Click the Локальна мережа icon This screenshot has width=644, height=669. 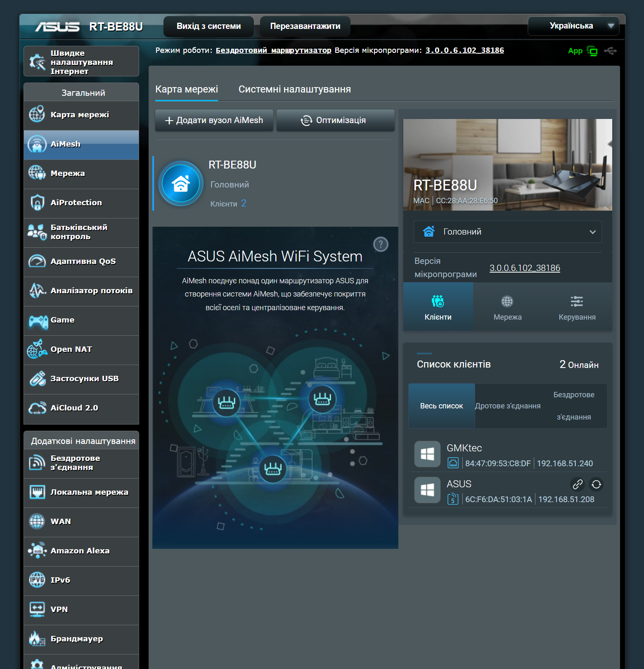pos(37,492)
